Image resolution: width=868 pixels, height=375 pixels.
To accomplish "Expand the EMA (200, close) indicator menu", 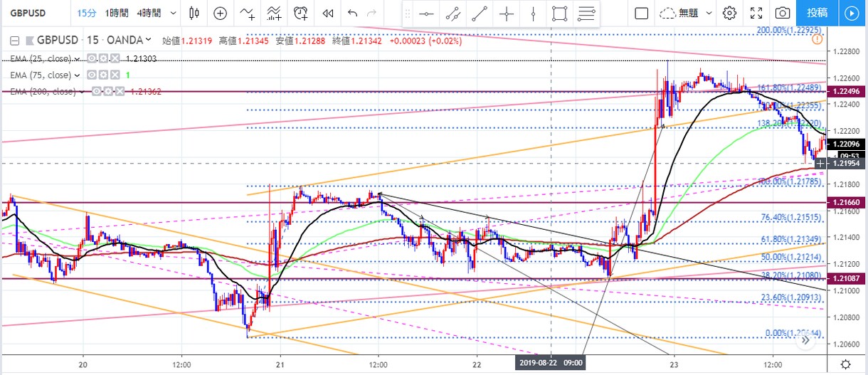I will (80, 91).
